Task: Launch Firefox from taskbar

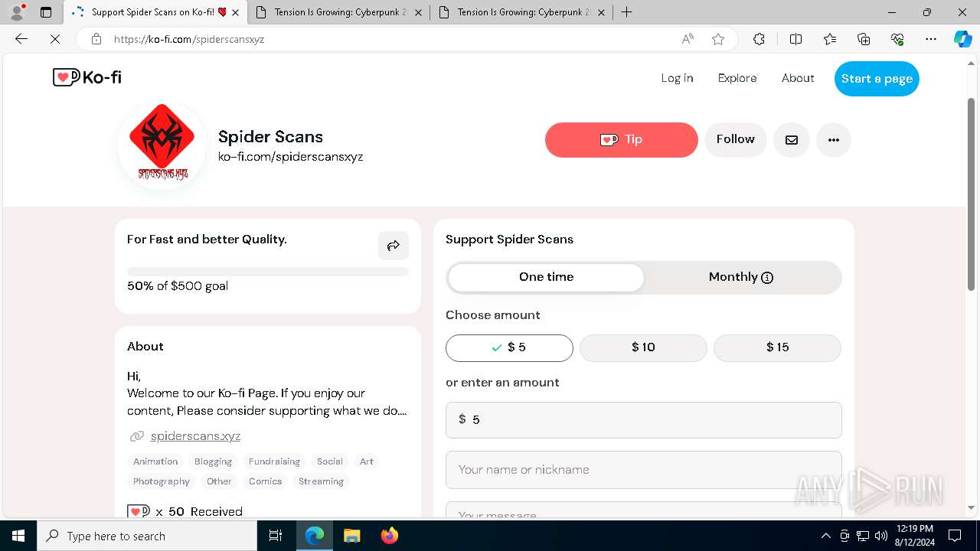Action: click(x=389, y=536)
